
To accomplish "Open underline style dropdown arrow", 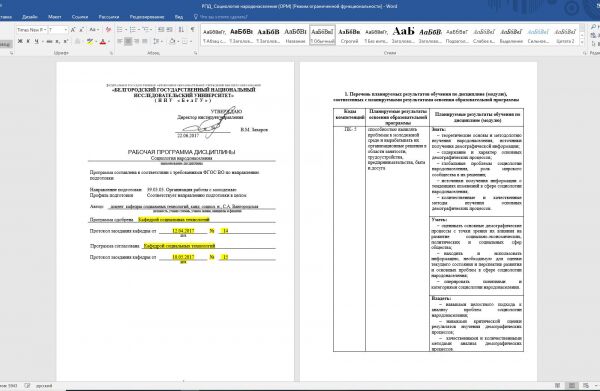I will click(x=42, y=41).
